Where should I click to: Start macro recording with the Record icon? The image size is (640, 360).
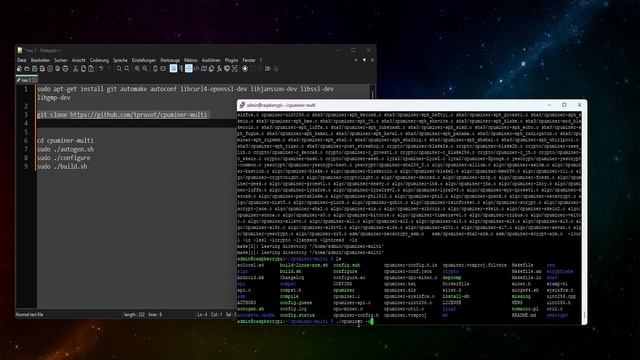coord(245,69)
